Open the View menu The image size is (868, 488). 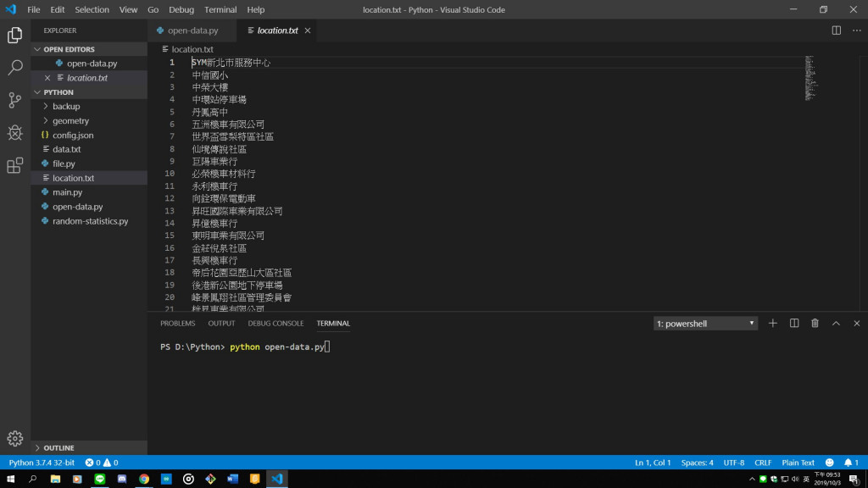click(x=128, y=9)
